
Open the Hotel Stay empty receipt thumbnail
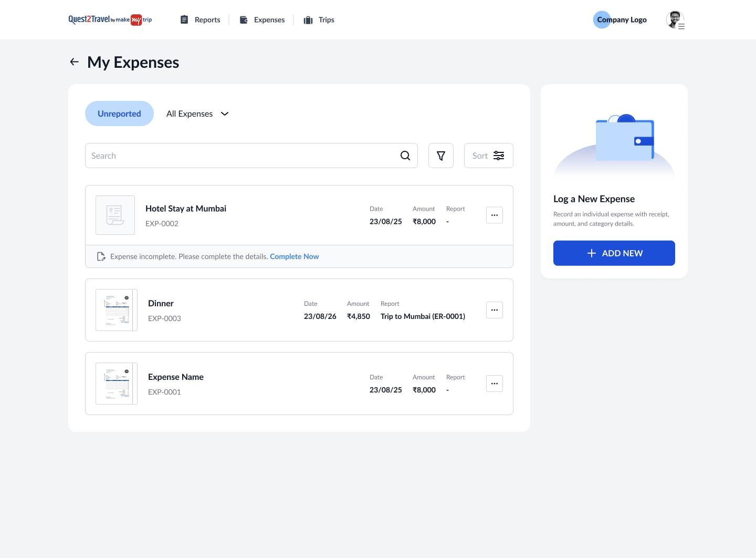tap(115, 215)
